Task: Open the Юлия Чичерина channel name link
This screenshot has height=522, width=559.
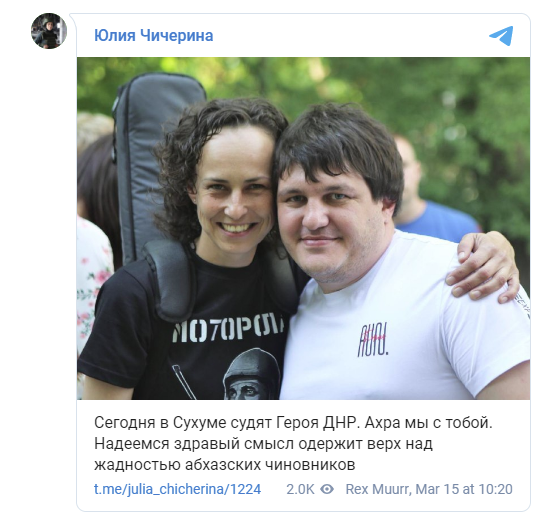Action: click(x=154, y=35)
